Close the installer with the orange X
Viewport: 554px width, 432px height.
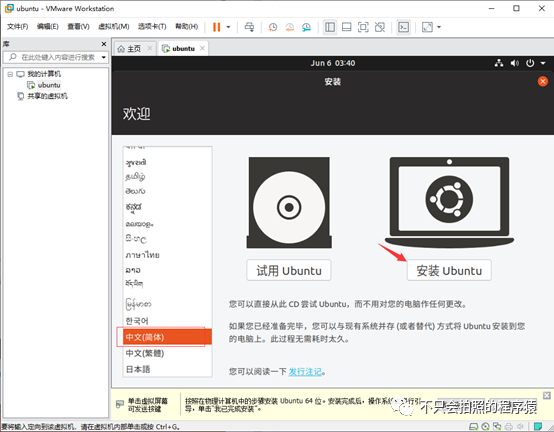coord(543,82)
